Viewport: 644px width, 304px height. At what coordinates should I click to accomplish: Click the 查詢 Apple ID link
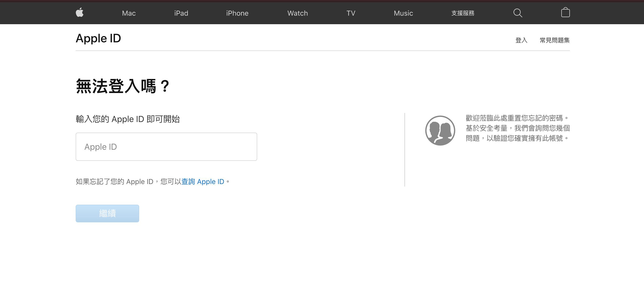[203, 181]
